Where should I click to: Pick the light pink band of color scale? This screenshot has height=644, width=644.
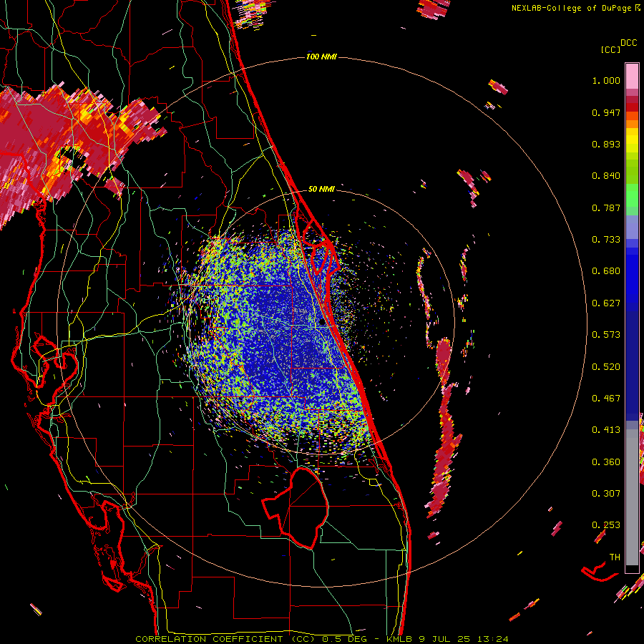632,77
